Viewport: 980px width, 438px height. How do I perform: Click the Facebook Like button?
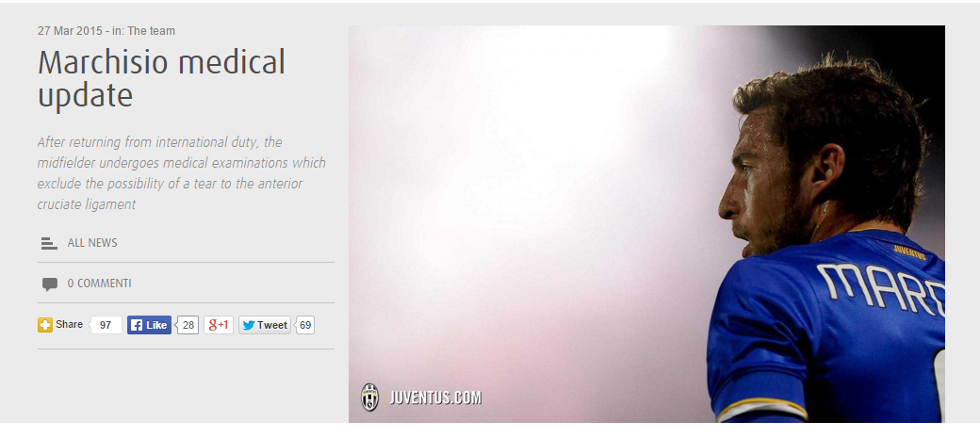[150, 325]
